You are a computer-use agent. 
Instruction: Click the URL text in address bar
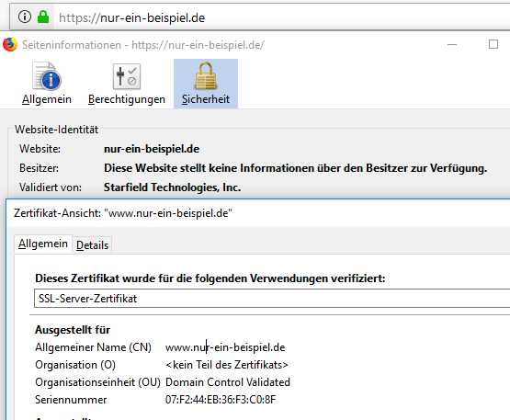coord(131,17)
